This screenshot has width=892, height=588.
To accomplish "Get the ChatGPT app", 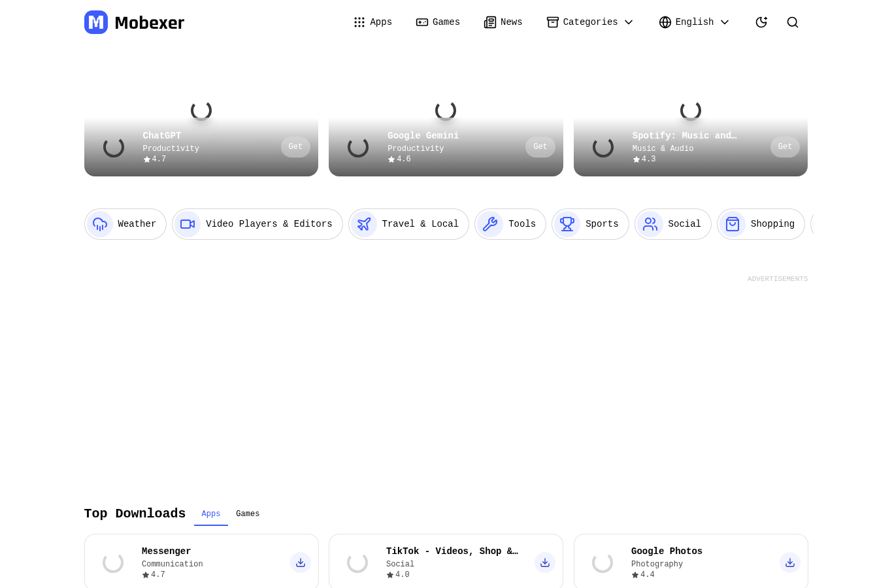I will point(295,147).
